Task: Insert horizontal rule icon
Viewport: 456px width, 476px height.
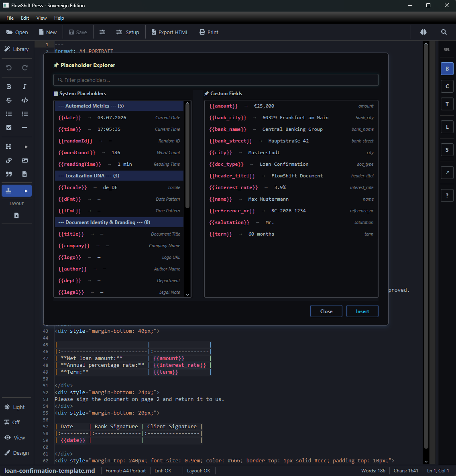Action: click(x=24, y=128)
